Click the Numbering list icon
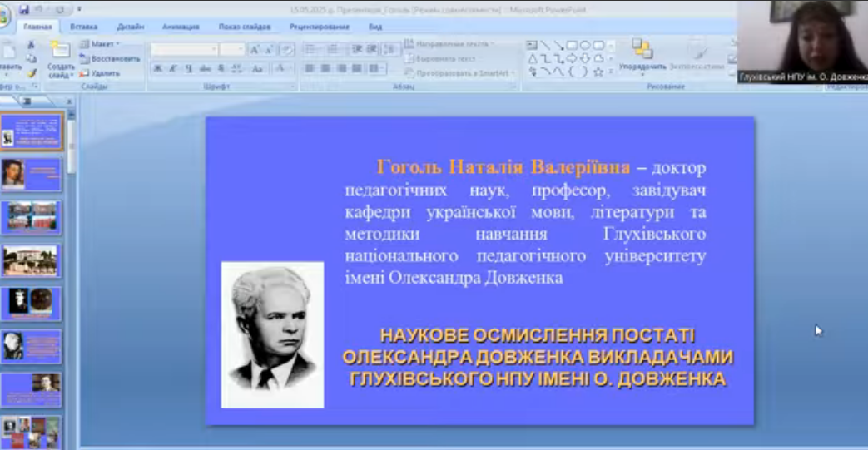This screenshot has width=868, height=450. [x=334, y=50]
